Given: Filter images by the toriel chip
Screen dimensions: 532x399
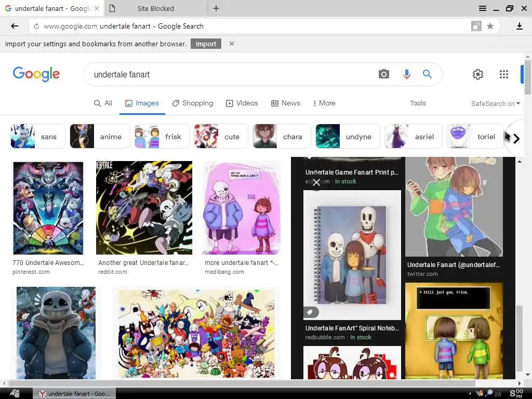Looking at the screenshot, I should click(475, 137).
